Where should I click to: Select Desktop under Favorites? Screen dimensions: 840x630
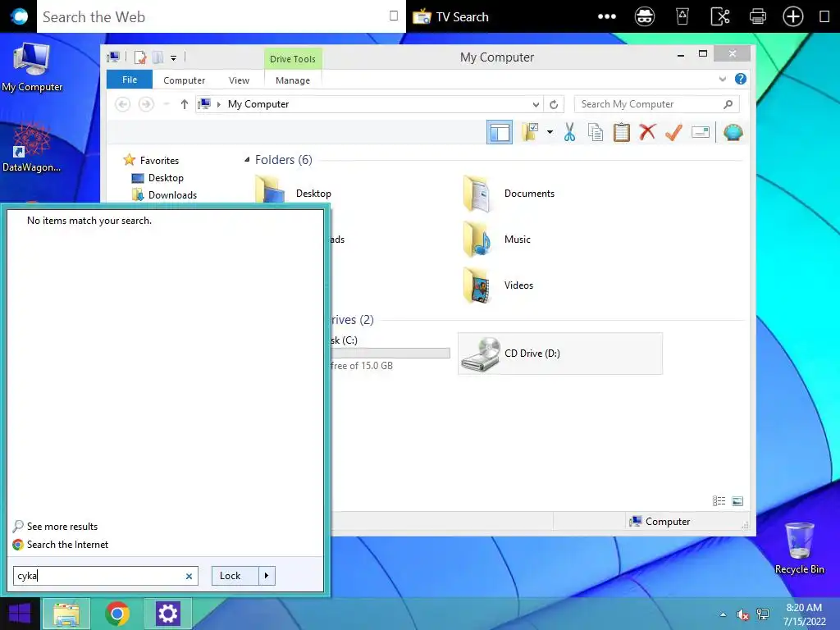166,178
